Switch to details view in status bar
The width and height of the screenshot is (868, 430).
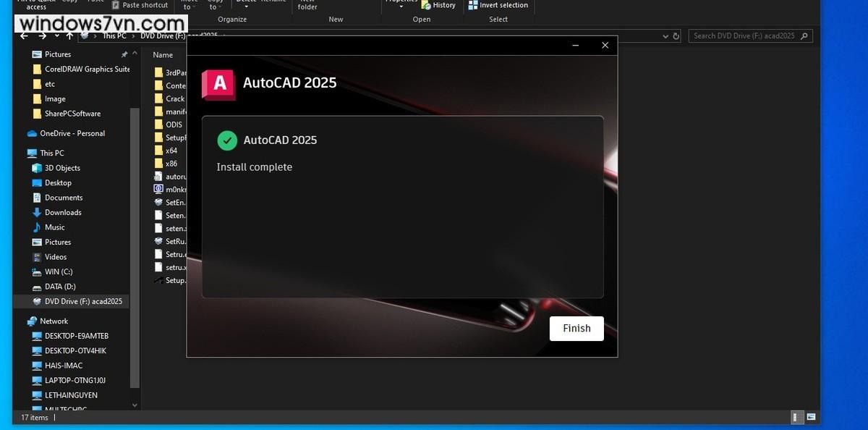(796, 417)
